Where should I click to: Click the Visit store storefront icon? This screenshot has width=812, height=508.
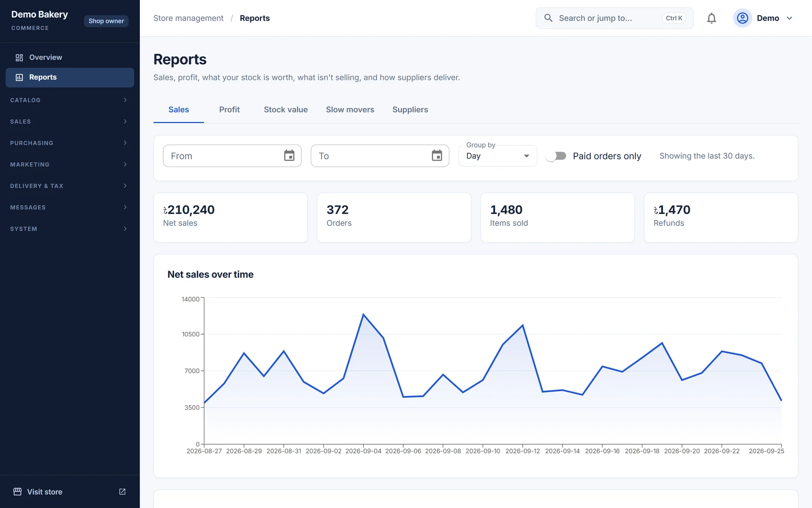[18, 492]
